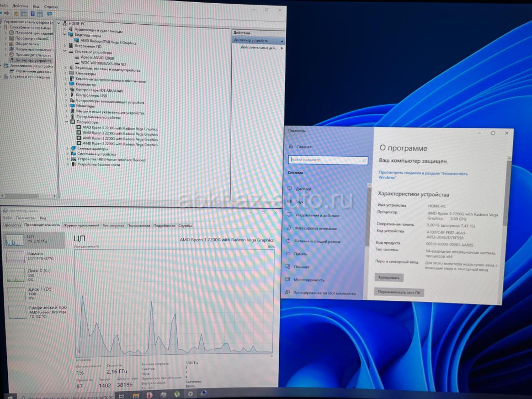Select Общие папки in left tree

[x=27, y=44]
